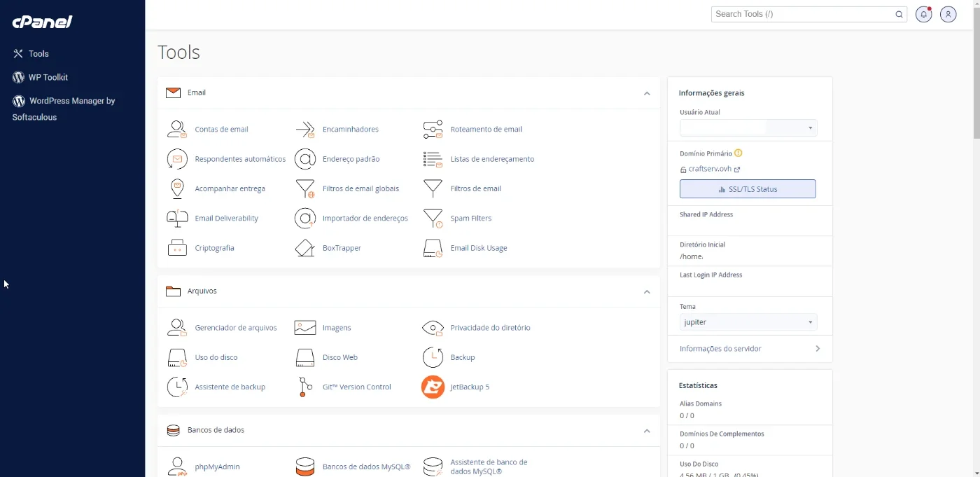Open the Backup clock icon
Viewport: 980px width, 477px height.
coord(433,357)
